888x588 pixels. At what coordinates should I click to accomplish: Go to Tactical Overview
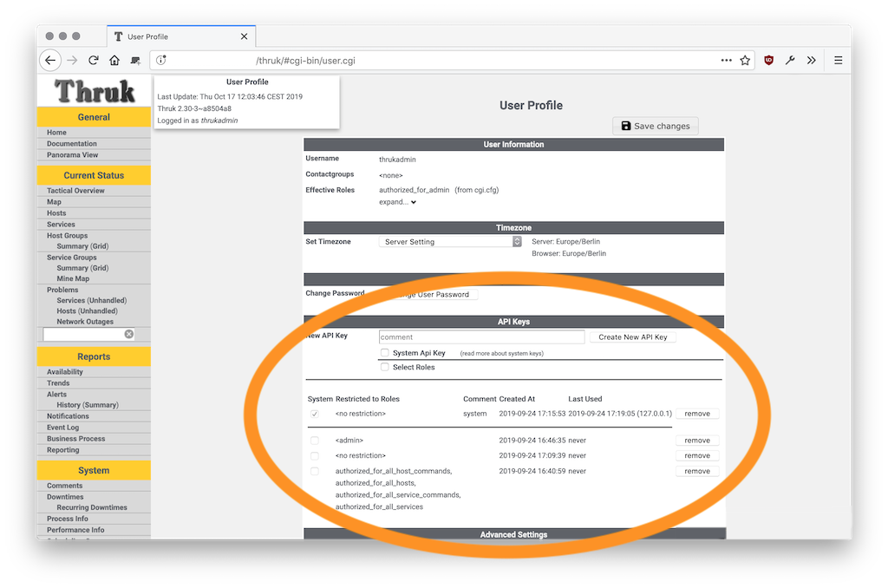76,190
